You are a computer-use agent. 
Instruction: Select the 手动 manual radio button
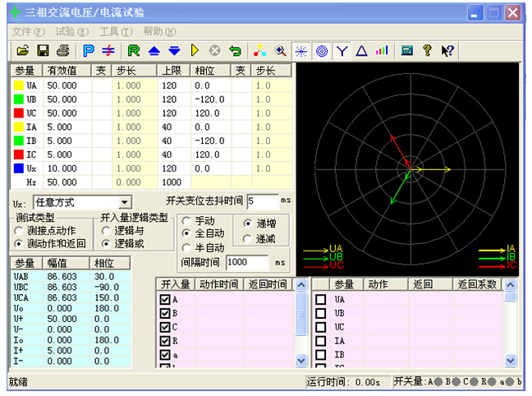tap(187, 221)
